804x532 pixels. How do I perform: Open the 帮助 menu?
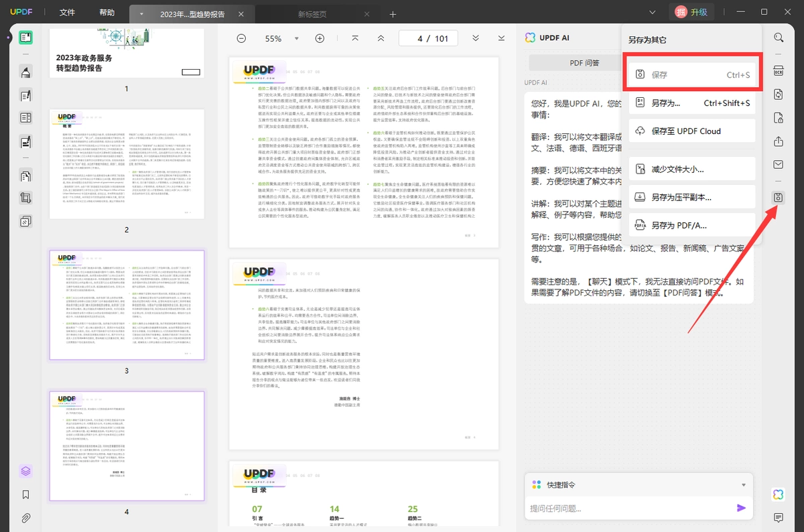pos(107,13)
